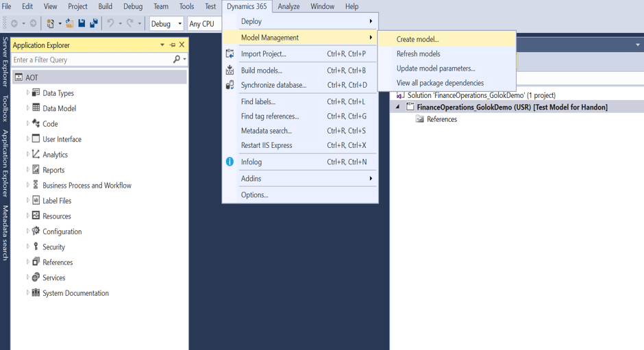The height and width of the screenshot is (350, 644).
Task: Select Create model... from the submenu
Action: tap(417, 39)
